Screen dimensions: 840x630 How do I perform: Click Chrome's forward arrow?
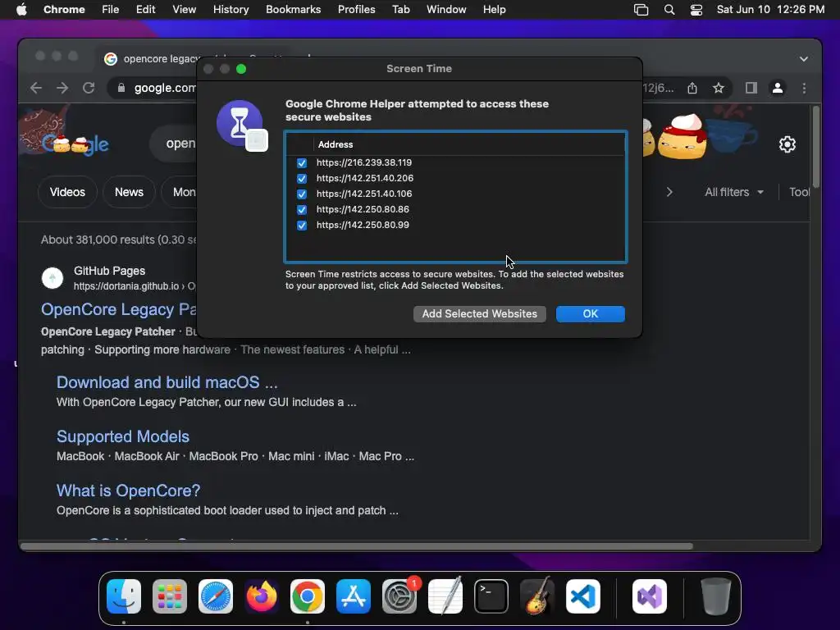(x=62, y=88)
